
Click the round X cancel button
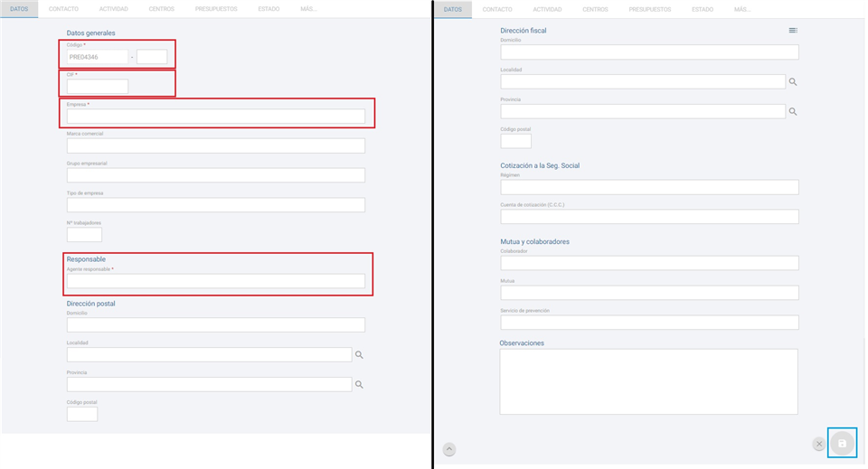click(819, 444)
